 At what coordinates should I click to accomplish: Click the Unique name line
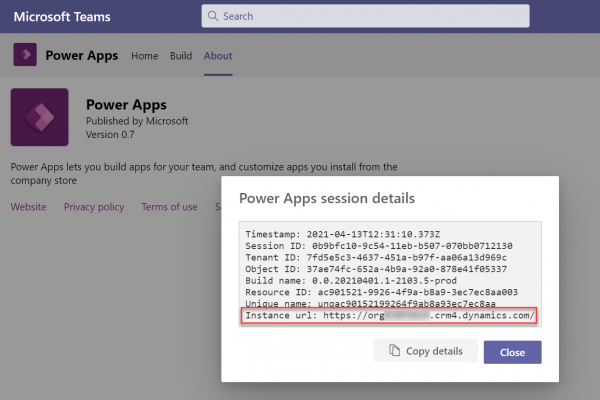(x=370, y=303)
